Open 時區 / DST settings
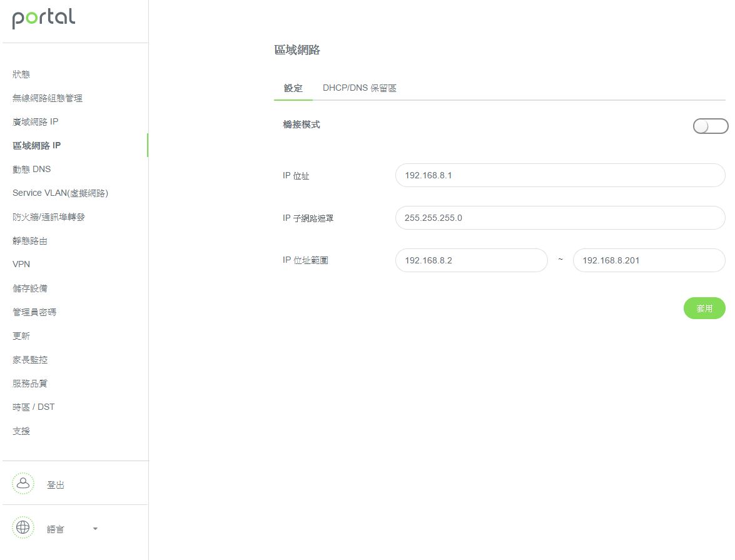The image size is (735, 560). [33, 407]
